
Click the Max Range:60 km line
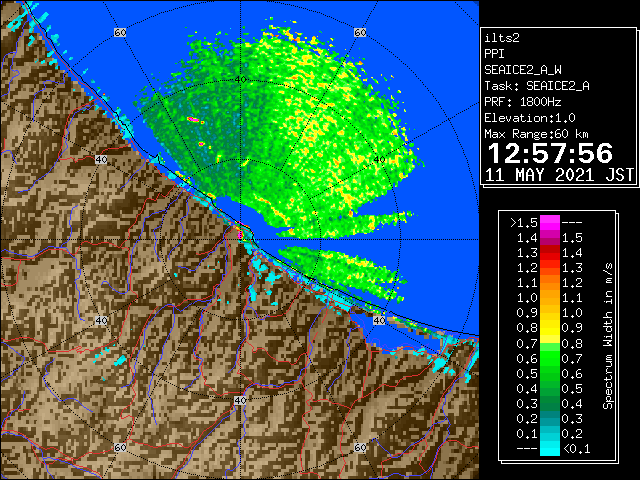(x=537, y=134)
